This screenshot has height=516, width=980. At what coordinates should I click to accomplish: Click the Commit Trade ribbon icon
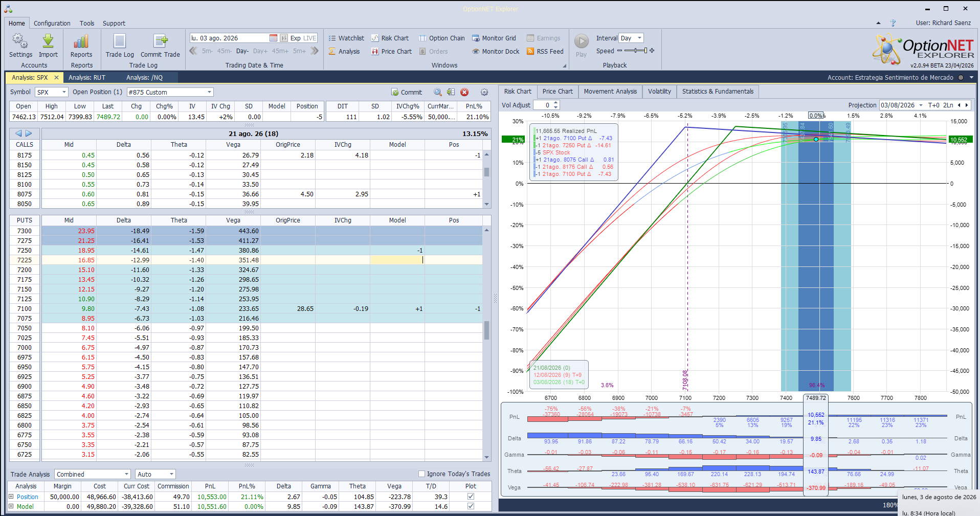click(x=160, y=46)
